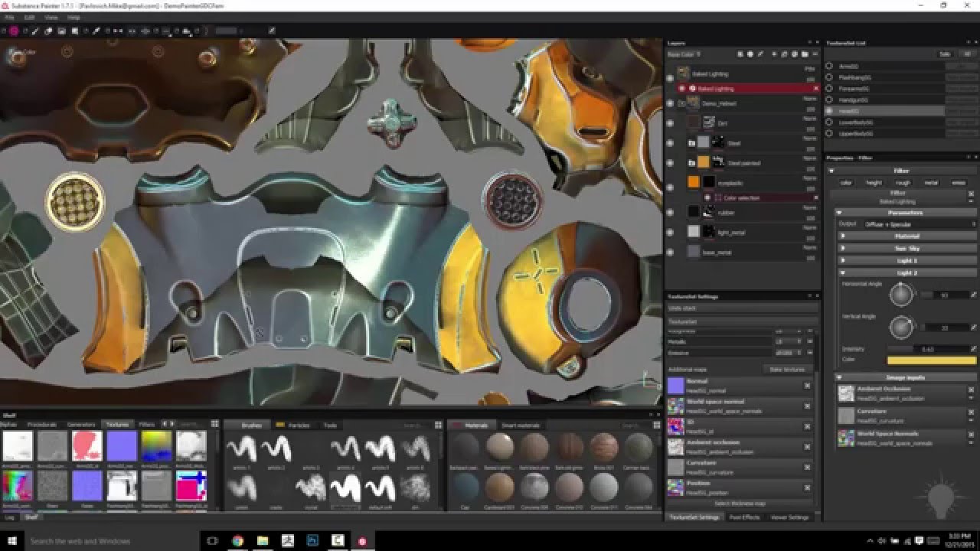Select the LowerBodySG texture set radio
Image resolution: width=980 pixels, height=551 pixels.
[829, 122]
